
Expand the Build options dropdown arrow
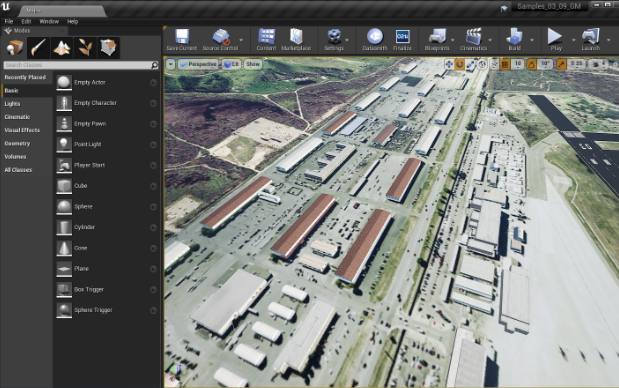(532, 40)
